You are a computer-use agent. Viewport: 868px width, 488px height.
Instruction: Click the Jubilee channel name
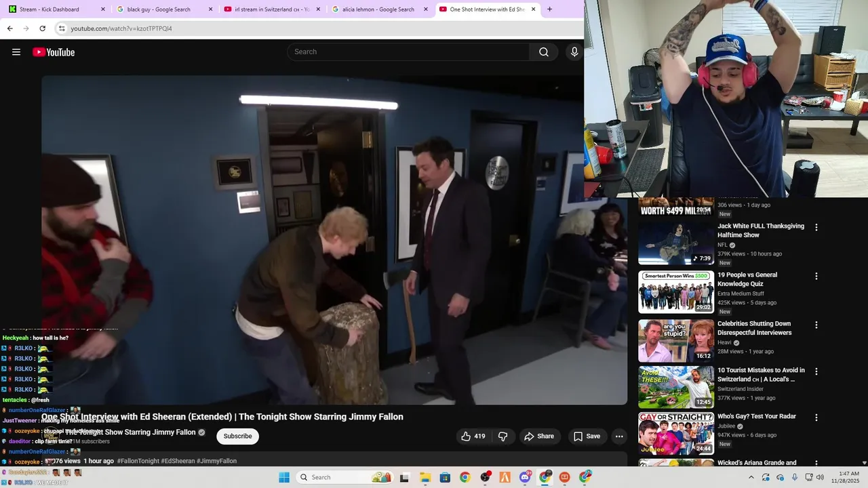[x=727, y=426]
